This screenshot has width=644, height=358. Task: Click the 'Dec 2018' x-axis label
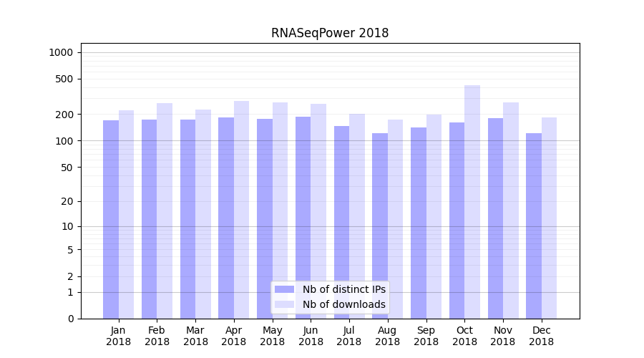541,336
